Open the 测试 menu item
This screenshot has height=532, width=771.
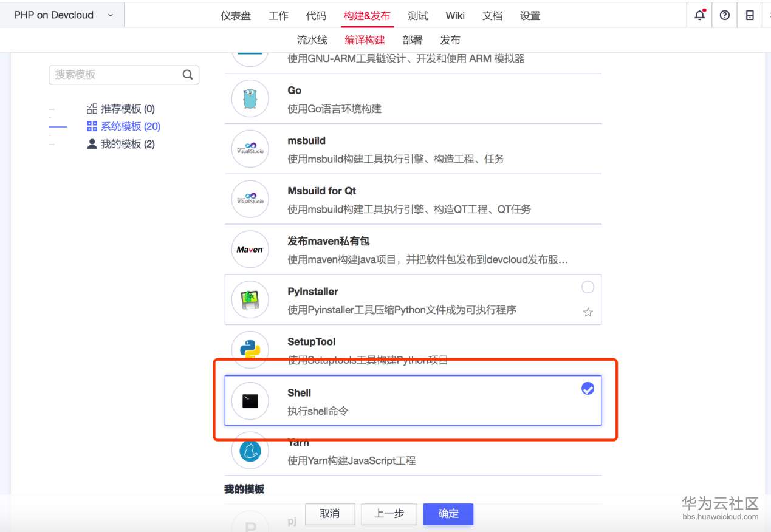point(417,16)
